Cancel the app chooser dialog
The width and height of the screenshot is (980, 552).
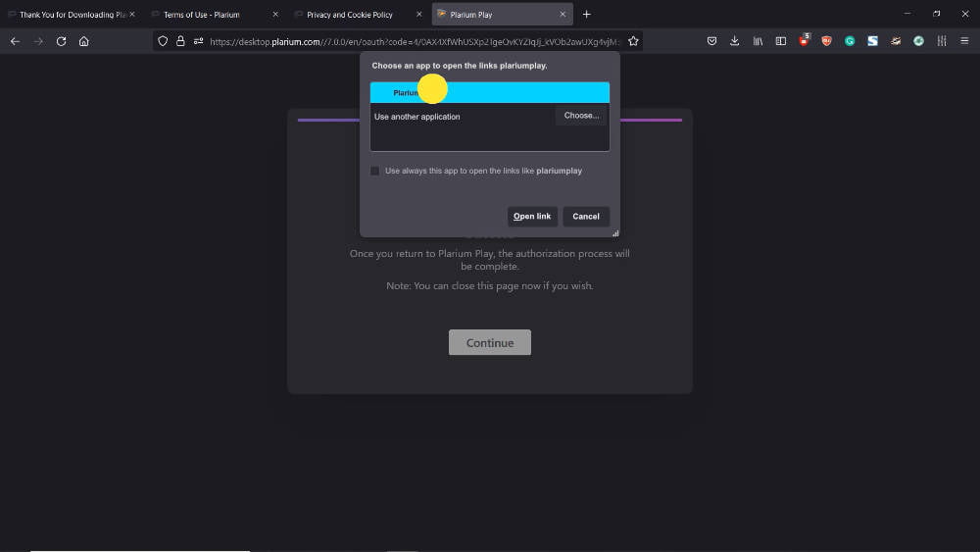[x=586, y=217]
